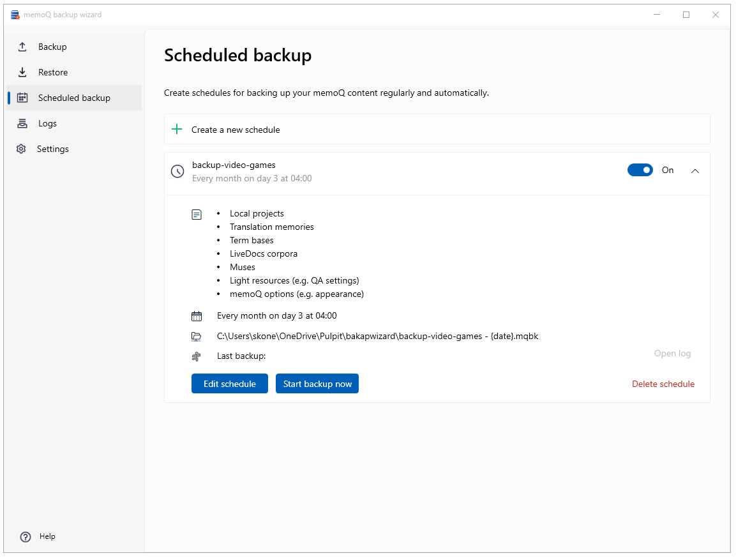Click the Help question mark icon
Screen dimensions: 736x560
point(25,536)
